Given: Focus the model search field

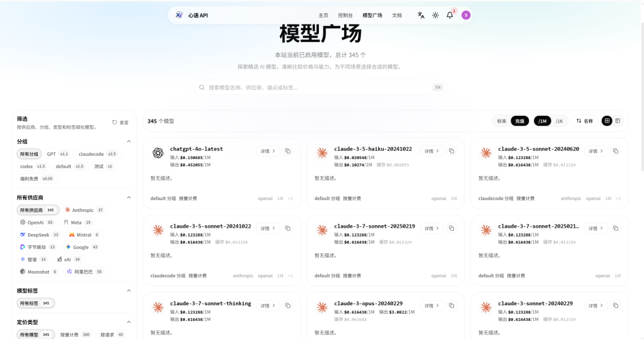Looking at the screenshot, I should (320, 87).
